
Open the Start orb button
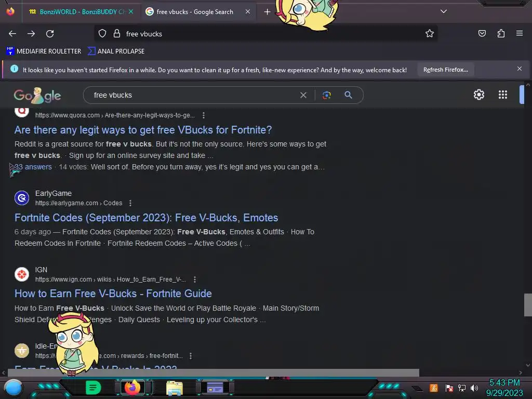[14, 388]
